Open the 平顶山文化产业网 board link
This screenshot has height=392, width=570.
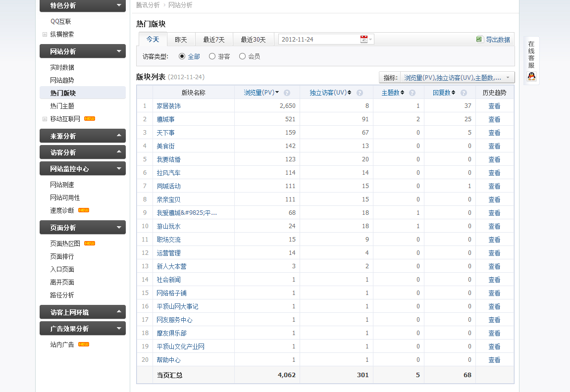[180, 346]
